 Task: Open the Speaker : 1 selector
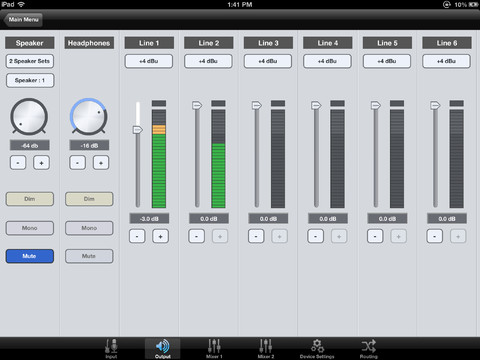pyautogui.click(x=30, y=80)
